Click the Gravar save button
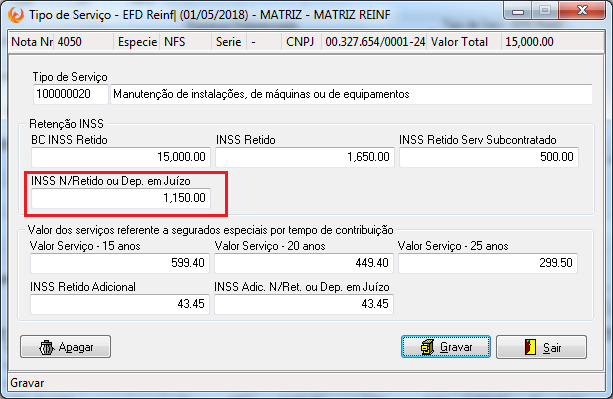Viewport: 613px width, 399px height. [x=446, y=347]
